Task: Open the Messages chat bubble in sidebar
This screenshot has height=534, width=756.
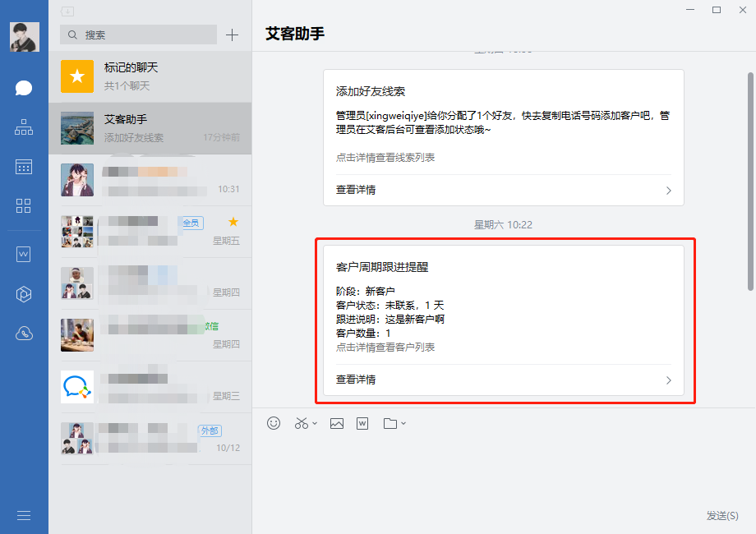Action: tap(24, 88)
